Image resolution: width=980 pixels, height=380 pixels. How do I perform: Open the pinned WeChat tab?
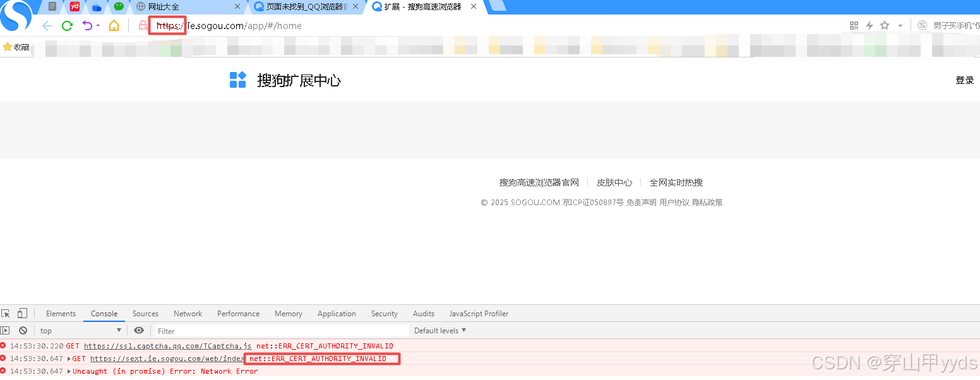(119, 7)
